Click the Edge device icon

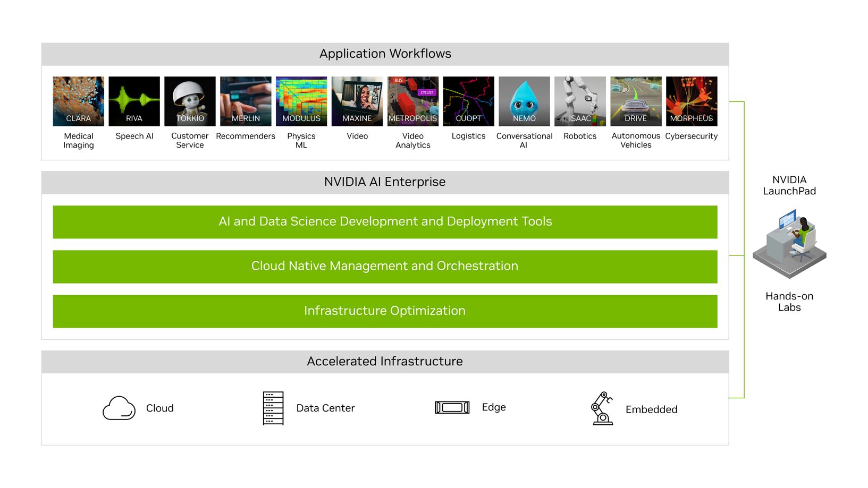pyautogui.click(x=452, y=408)
